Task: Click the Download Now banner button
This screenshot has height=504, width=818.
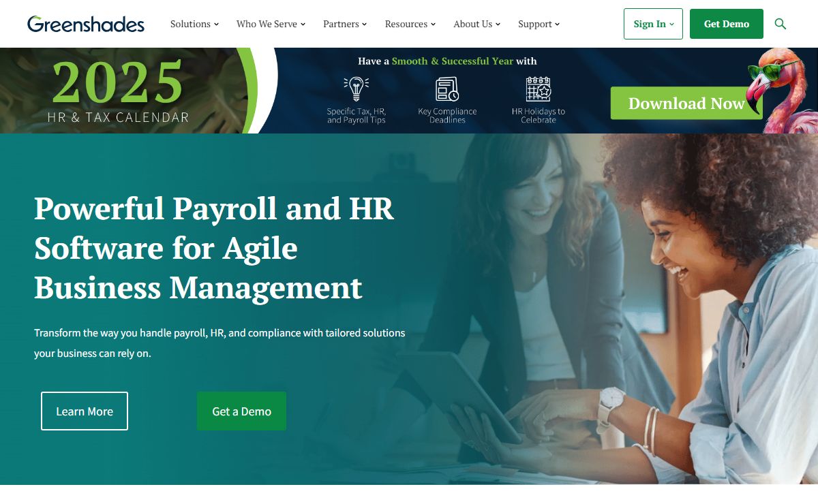Action: (x=686, y=104)
